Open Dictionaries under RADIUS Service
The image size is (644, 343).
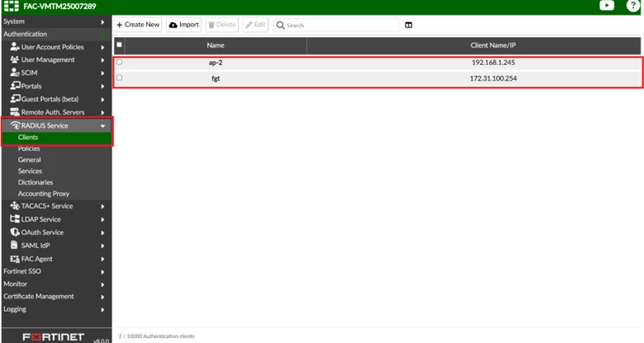click(36, 182)
